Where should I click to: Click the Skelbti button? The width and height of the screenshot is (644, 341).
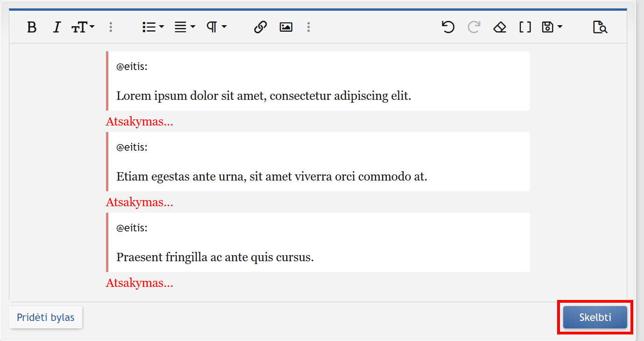(595, 317)
